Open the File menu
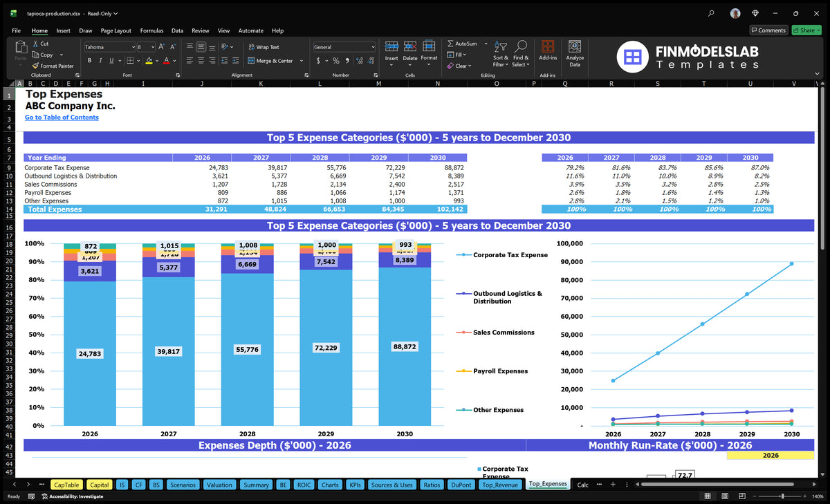The height and width of the screenshot is (504, 830). click(x=16, y=30)
